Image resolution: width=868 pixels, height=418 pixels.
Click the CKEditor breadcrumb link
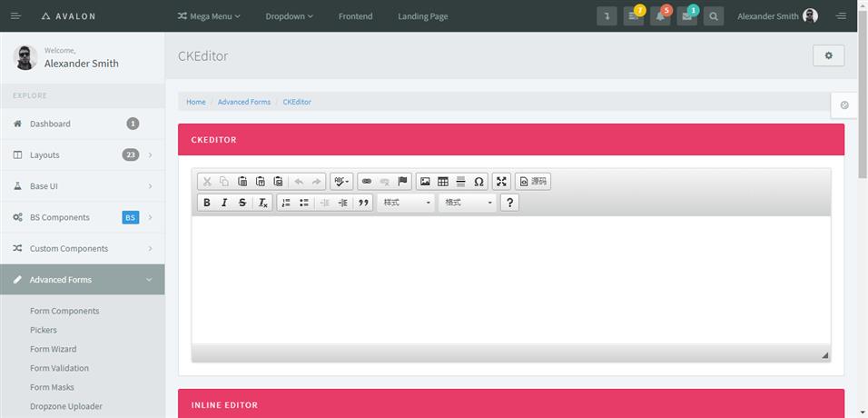[297, 102]
